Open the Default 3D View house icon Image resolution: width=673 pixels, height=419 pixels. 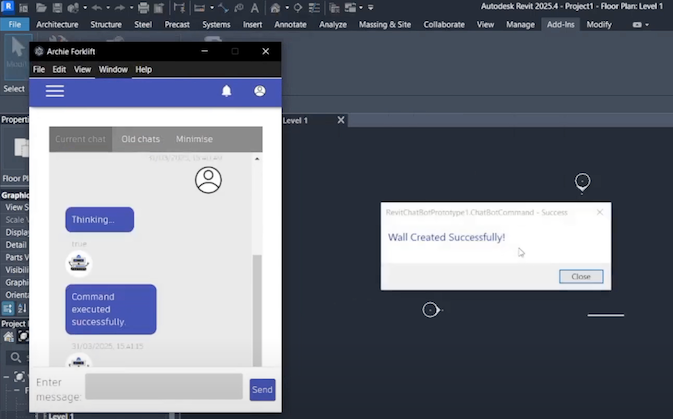275,8
